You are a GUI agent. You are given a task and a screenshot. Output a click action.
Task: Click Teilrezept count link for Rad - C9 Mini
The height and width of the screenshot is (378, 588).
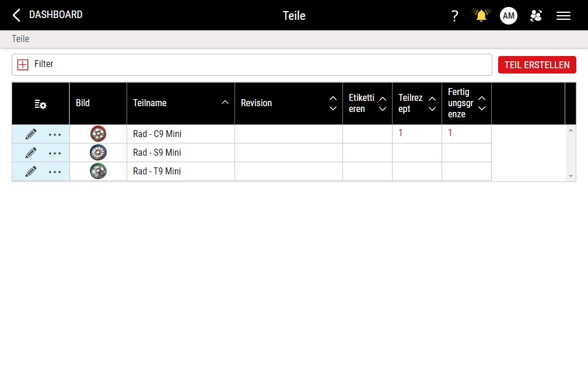click(x=401, y=133)
